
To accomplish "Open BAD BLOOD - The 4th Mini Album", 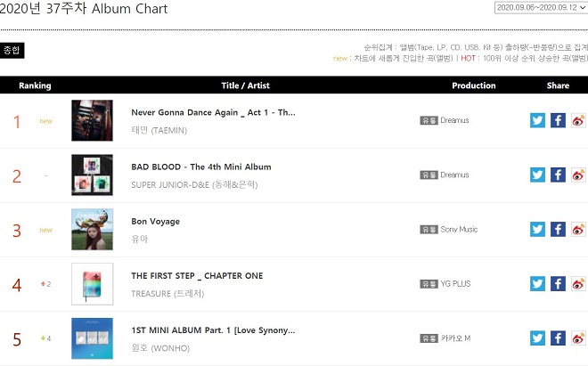I will tap(201, 167).
